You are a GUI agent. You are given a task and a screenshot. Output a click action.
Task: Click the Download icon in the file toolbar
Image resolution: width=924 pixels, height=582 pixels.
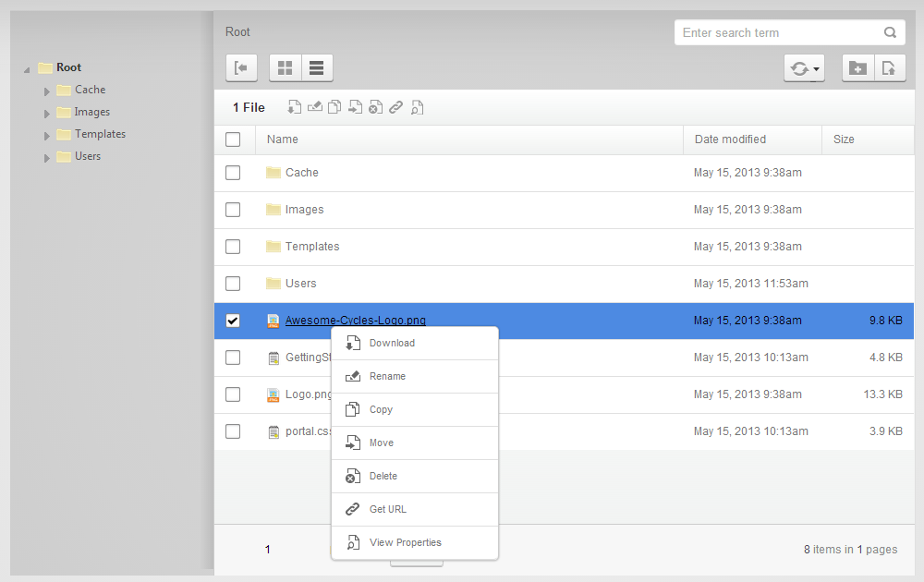coord(294,107)
